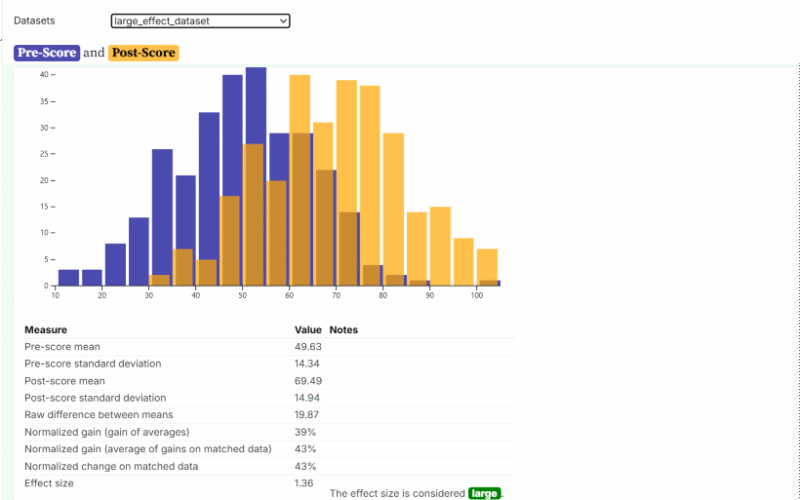Select the Pre-score mean row label
This screenshot has height=500, width=800.
click(x=62, y=346)
